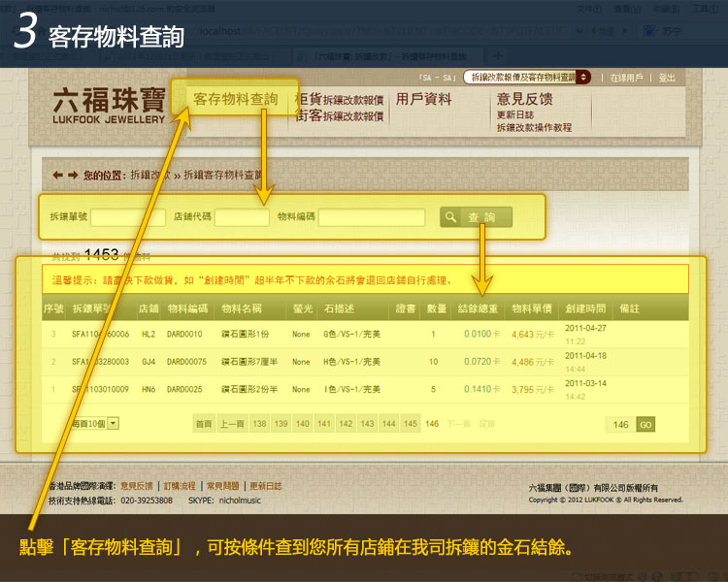
Task: Click 拆鑲改款 in the breadcrumb path
Action: (150, 175)
